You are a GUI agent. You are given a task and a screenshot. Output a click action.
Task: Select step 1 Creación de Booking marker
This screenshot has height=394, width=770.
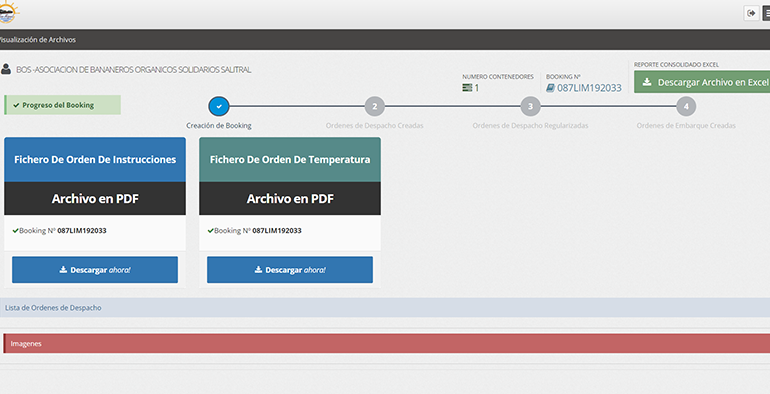click(x=219, y=106)
